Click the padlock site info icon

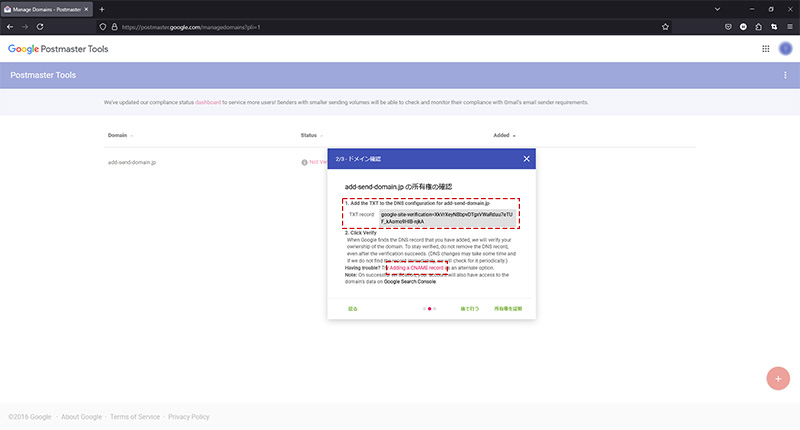pos(114,27)
